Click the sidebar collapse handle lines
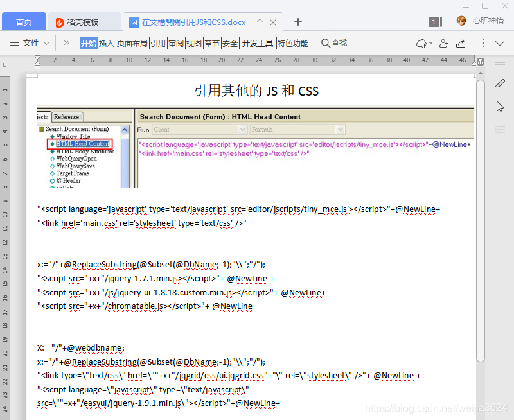Screen dimensions: 514x420 500,63
